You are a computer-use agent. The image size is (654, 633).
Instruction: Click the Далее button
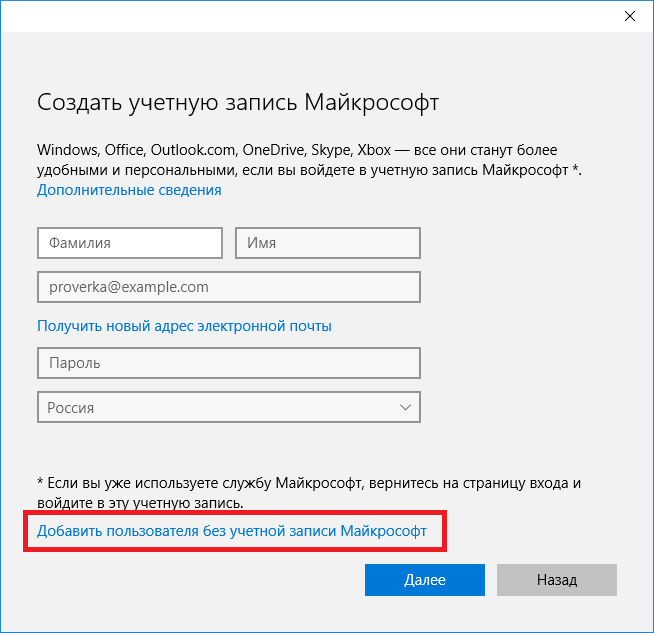(425, 580)
